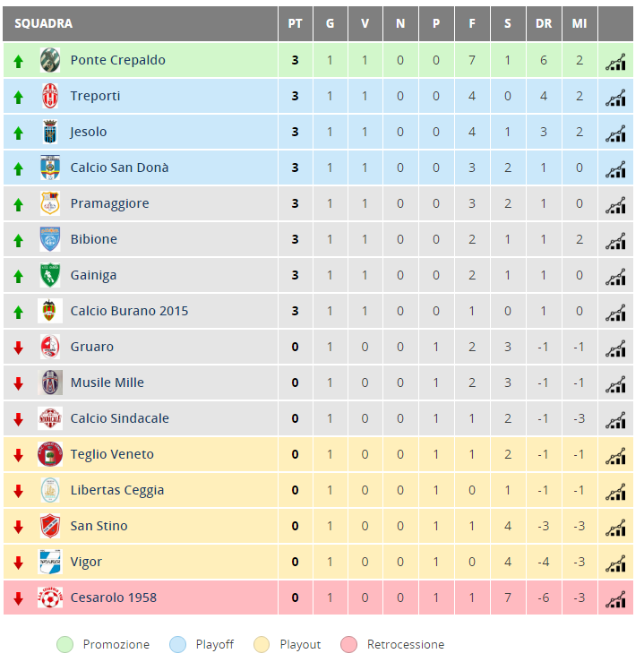Open the trend chart icon for Treporti
The height and width of the screenshot is (662, 644).
coord(615,98)
